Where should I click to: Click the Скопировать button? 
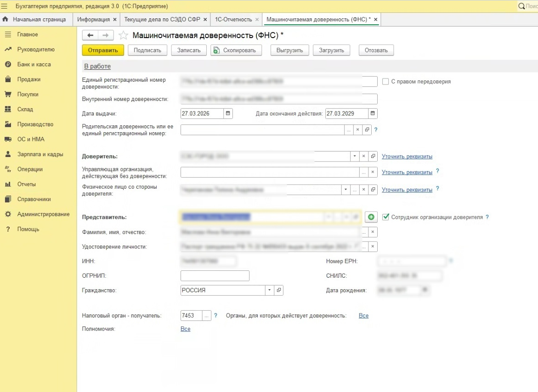click(x=236, y=50)
